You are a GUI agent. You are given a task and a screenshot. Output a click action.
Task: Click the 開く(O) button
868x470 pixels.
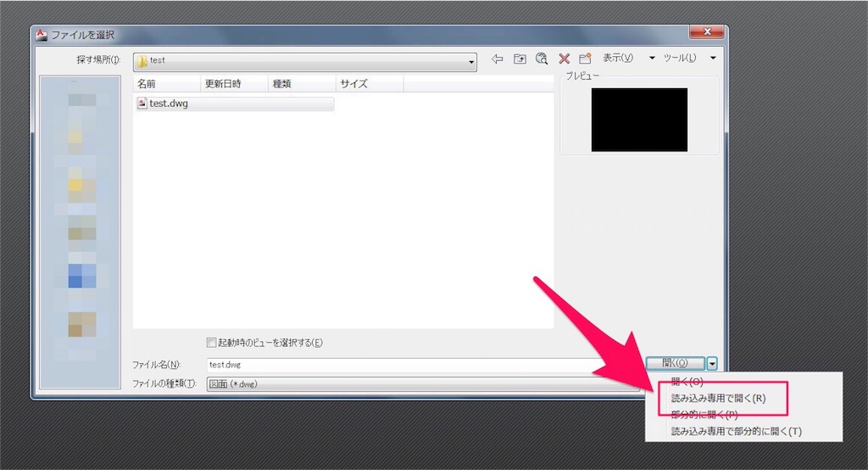coord(676,363)
